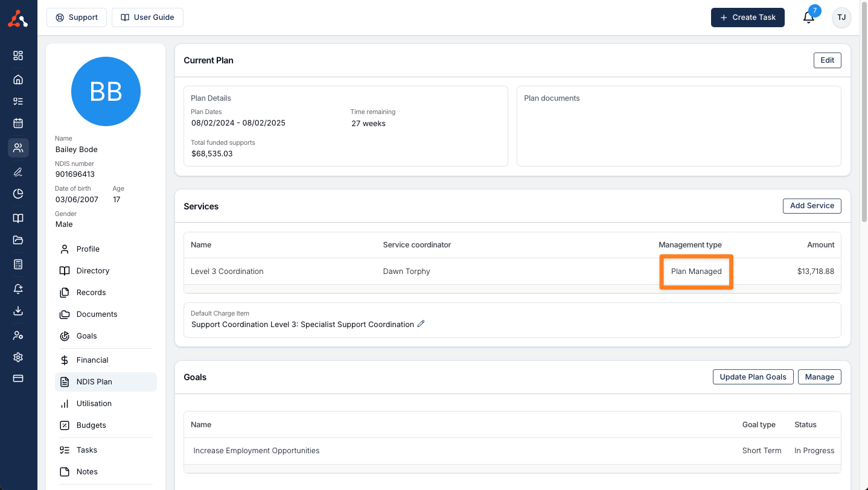The image size is (868, 490).
Task: Open the TJ user avatar menu
Action: coord(841,17)
